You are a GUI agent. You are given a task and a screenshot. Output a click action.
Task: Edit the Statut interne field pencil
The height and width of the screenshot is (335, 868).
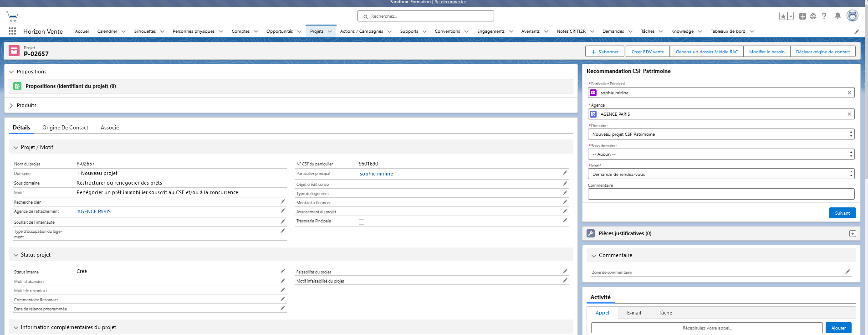point(282,271)
